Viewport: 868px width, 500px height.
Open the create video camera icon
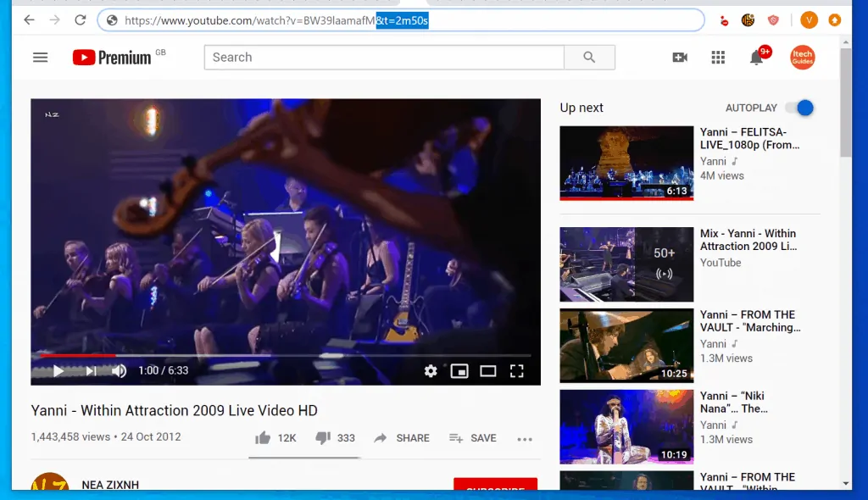(679, 57)
